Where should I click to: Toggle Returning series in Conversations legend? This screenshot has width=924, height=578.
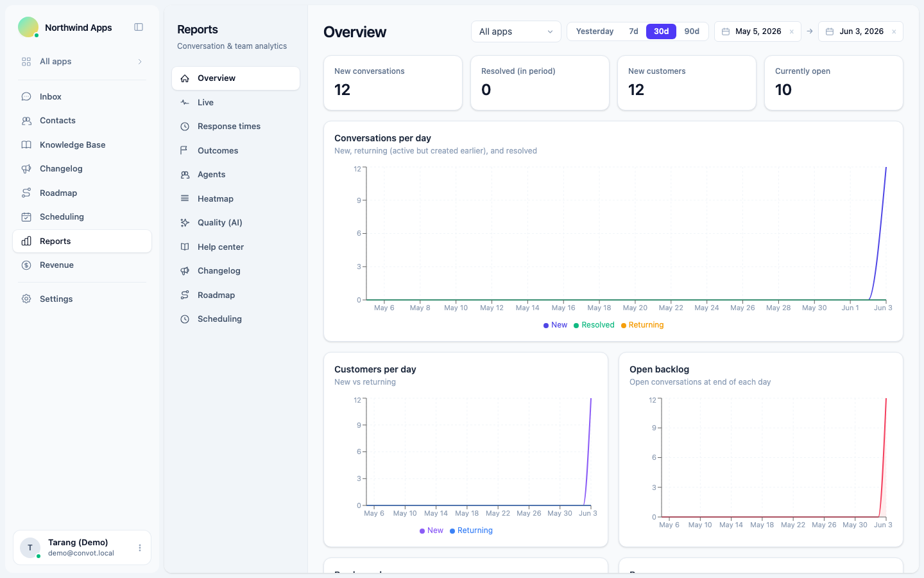click(x=642, y=325)
